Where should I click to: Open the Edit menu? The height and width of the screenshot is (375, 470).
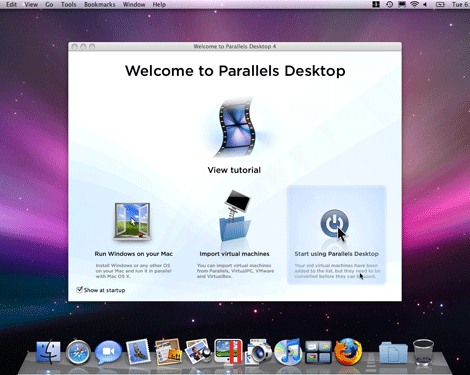click(11, 5)
